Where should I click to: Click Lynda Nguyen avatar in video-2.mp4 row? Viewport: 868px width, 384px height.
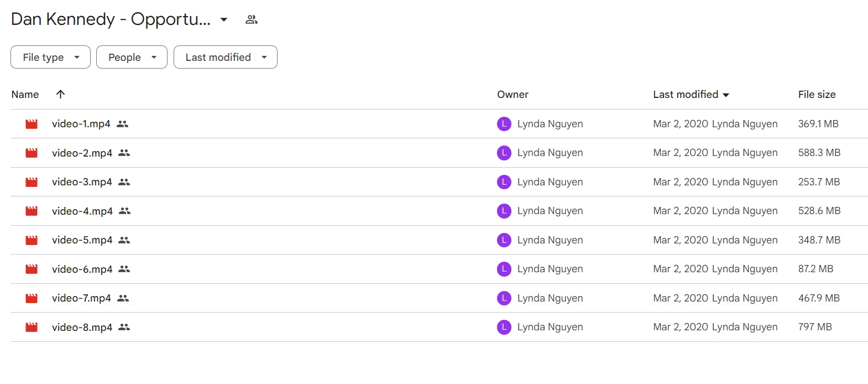[x=504, y=153]
